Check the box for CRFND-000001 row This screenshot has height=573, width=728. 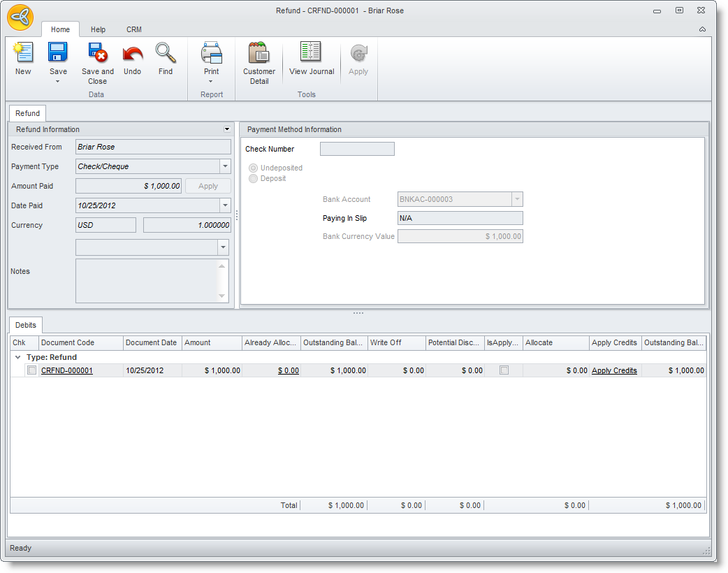[x=31, y=371]
